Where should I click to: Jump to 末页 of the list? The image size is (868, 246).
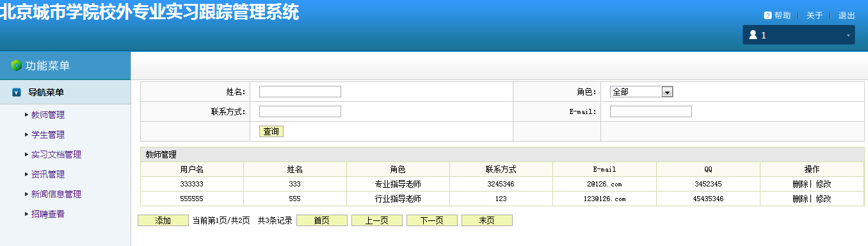tap(487, 220)
